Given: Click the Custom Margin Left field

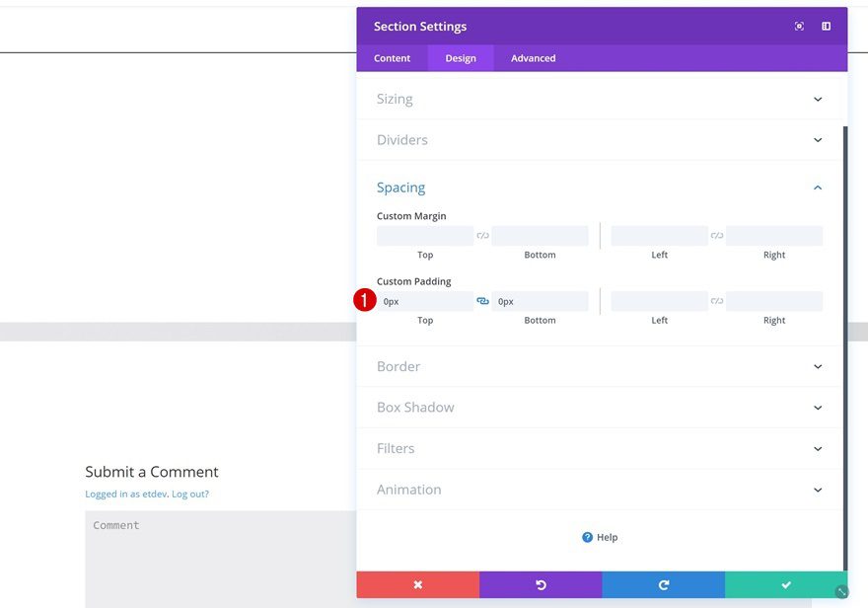Looking at the screenshot, I should (659, 236).
